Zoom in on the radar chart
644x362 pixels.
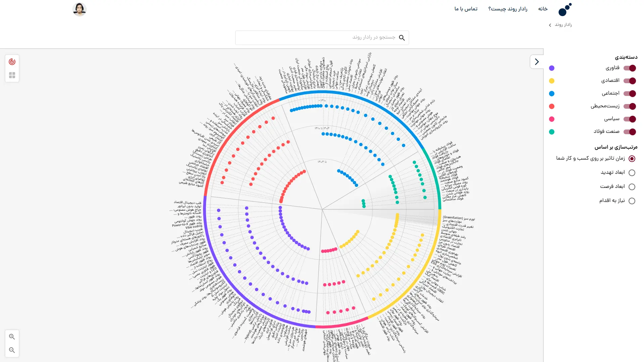tap(12, 337)
